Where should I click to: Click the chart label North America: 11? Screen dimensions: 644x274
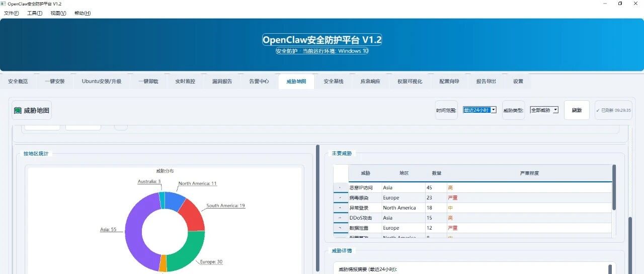pos(198,183)
